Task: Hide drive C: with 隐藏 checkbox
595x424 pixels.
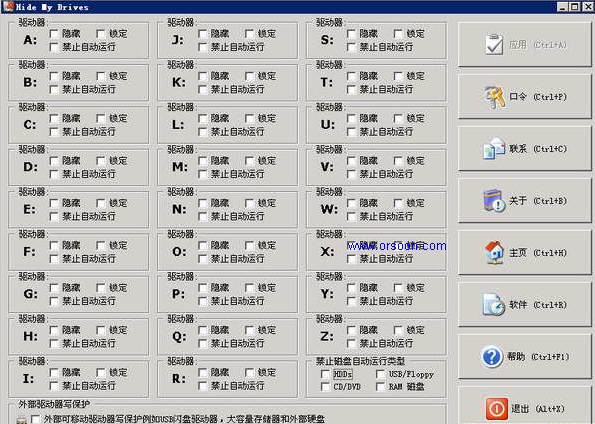Action: [x=54, y=118]
